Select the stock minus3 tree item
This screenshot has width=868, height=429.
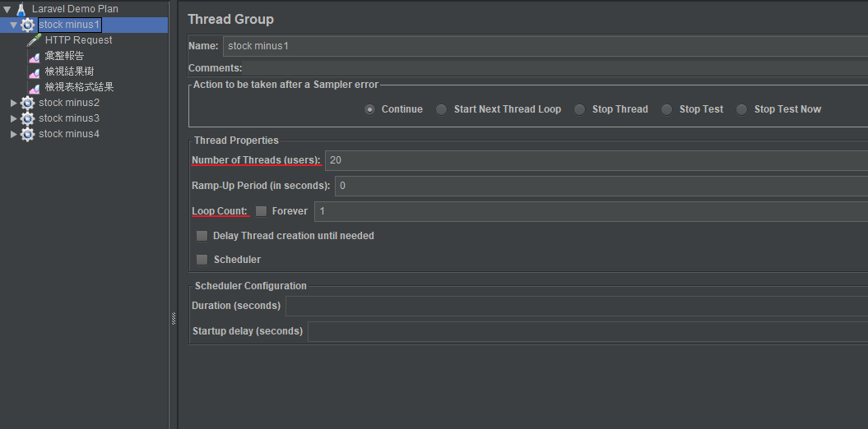click(68, 118)
